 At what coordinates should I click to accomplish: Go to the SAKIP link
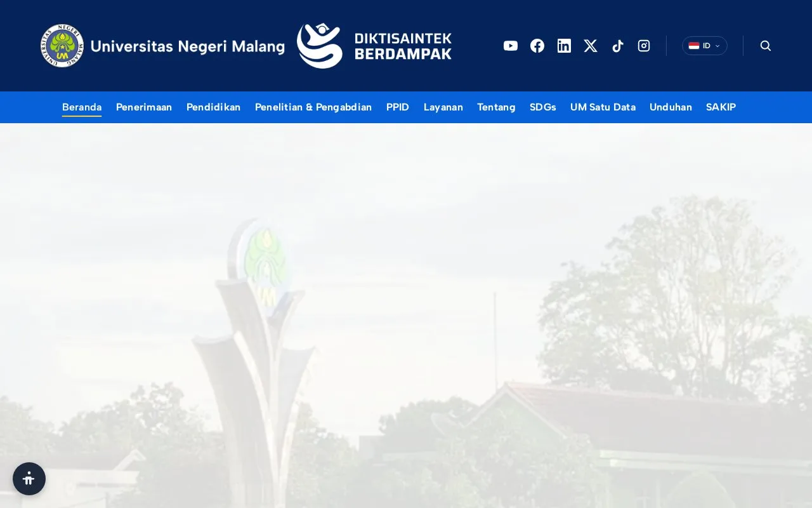(x=721, y=107)
